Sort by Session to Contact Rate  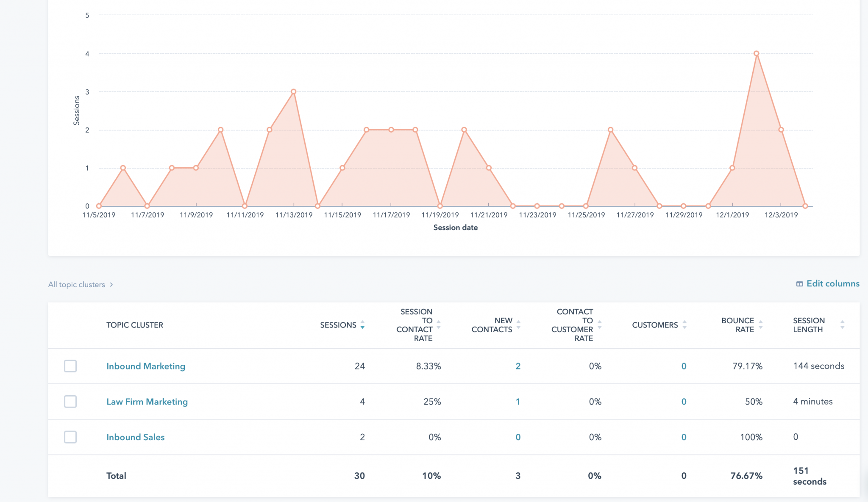click(438, 325)
